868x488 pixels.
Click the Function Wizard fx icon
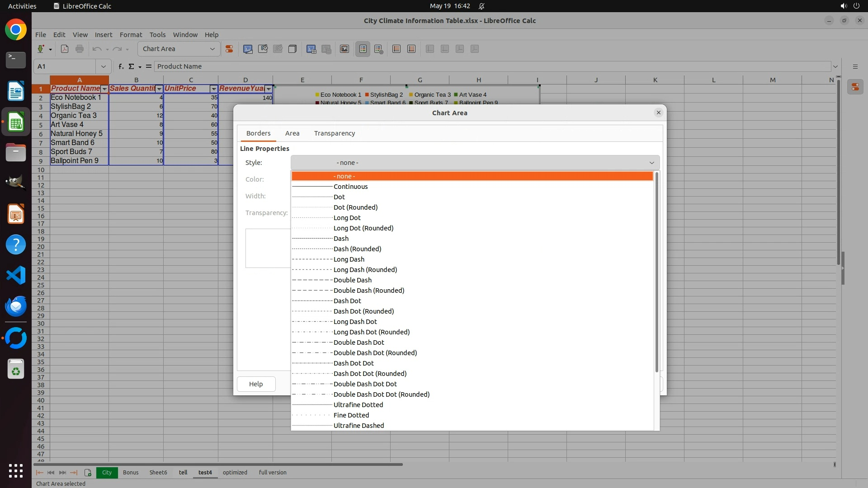click(121, 66)
